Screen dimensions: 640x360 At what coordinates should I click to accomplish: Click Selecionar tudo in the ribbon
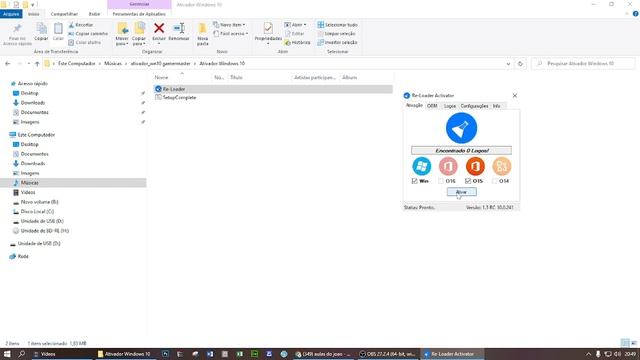[x=337, y=25]
